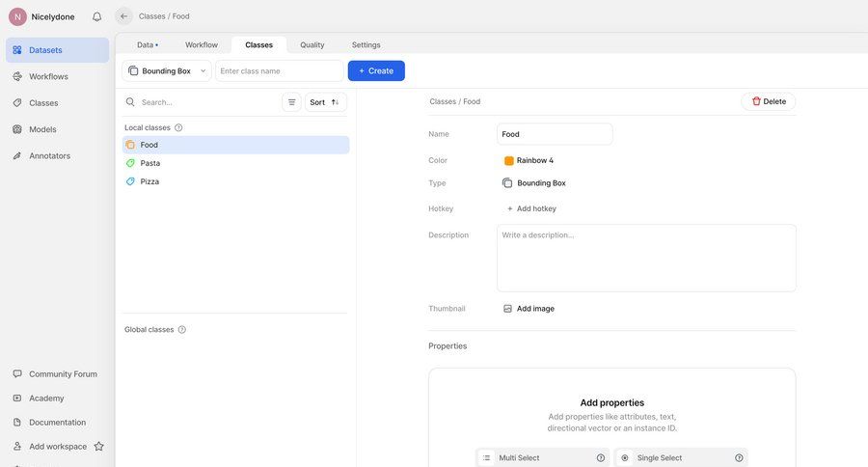Select the Pizza class row

pos(236,181)
